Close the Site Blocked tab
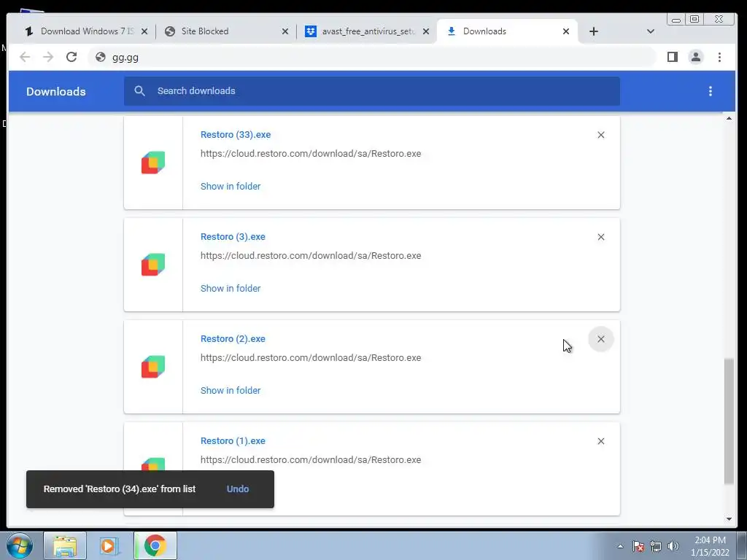The image size is (747, 560). (x=285, y=31)
